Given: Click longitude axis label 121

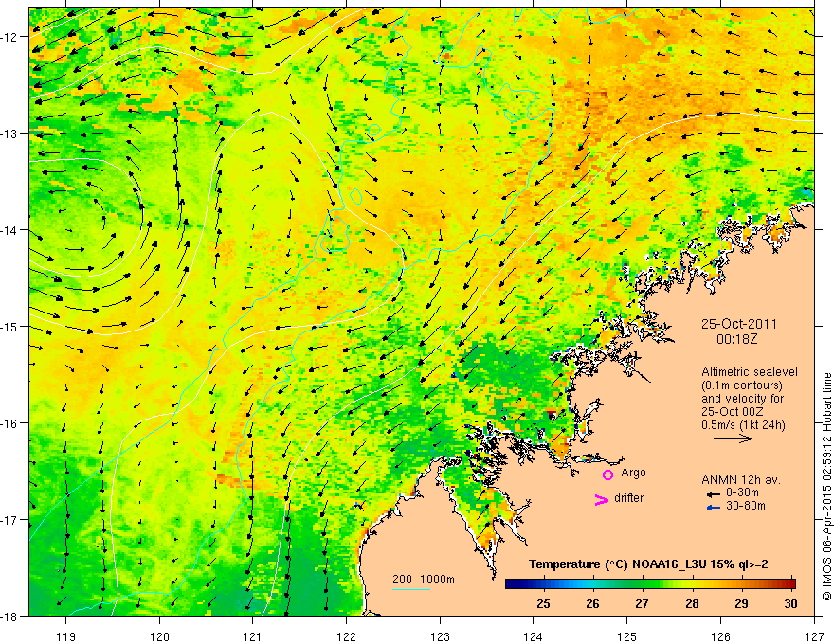Looking at the screenshot, I should point(252,637).
